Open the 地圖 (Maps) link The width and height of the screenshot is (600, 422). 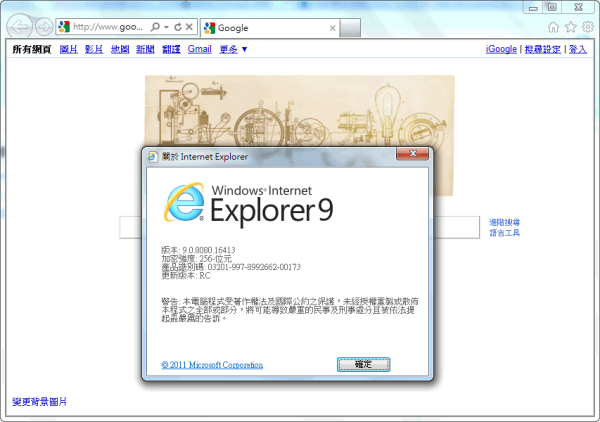coord(120,49)
